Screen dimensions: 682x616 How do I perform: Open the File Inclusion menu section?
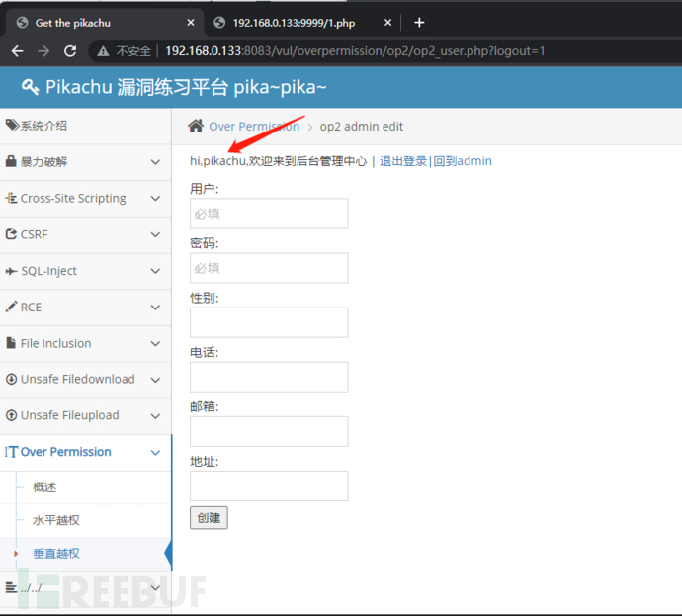85,344
